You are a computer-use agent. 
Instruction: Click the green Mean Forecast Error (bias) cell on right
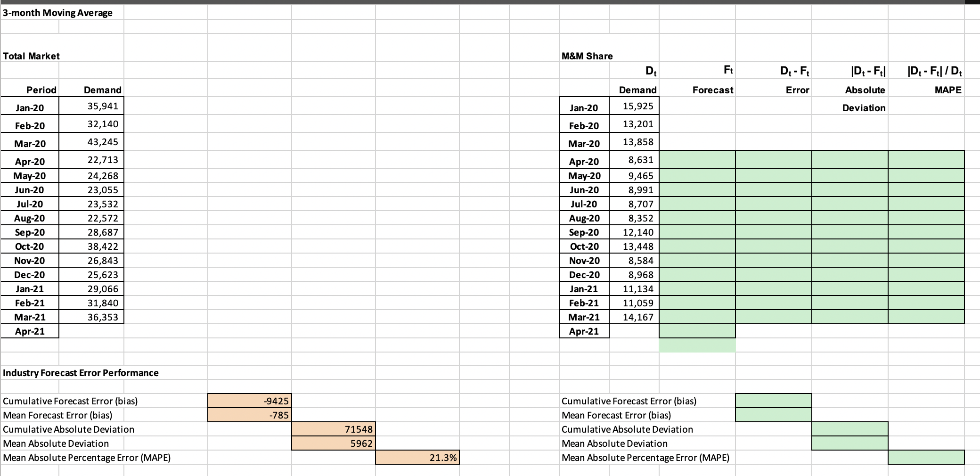tap(773, 415)
